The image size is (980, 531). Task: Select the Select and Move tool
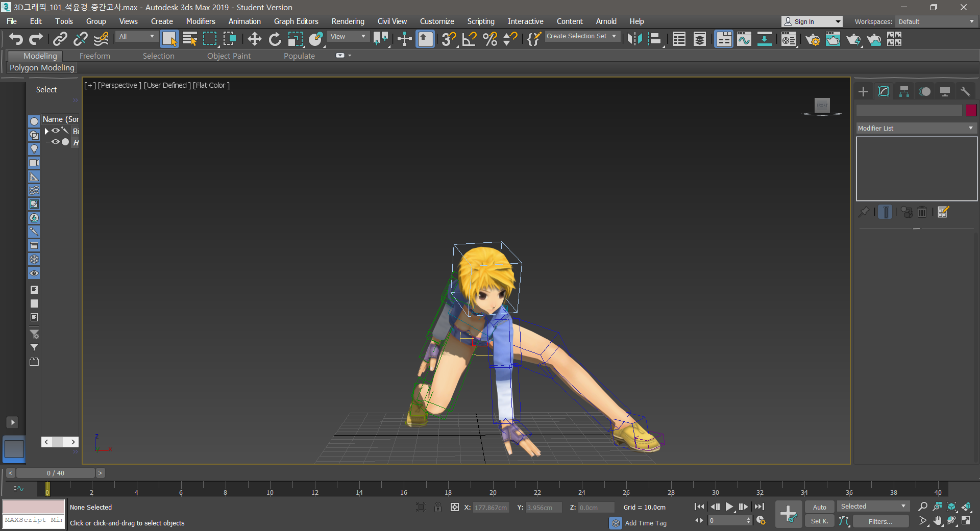[254, 39]
